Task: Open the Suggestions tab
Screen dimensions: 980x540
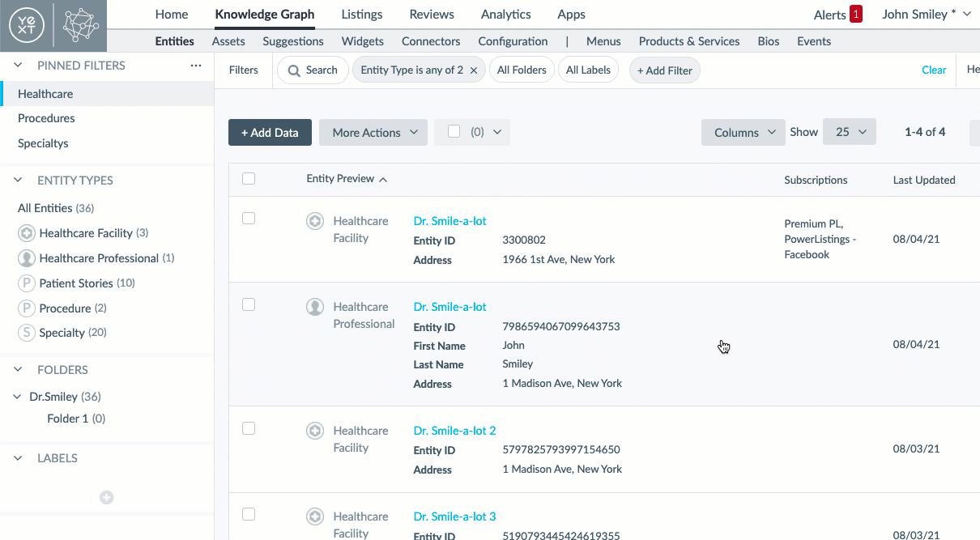Action: (x=292, y=41)
